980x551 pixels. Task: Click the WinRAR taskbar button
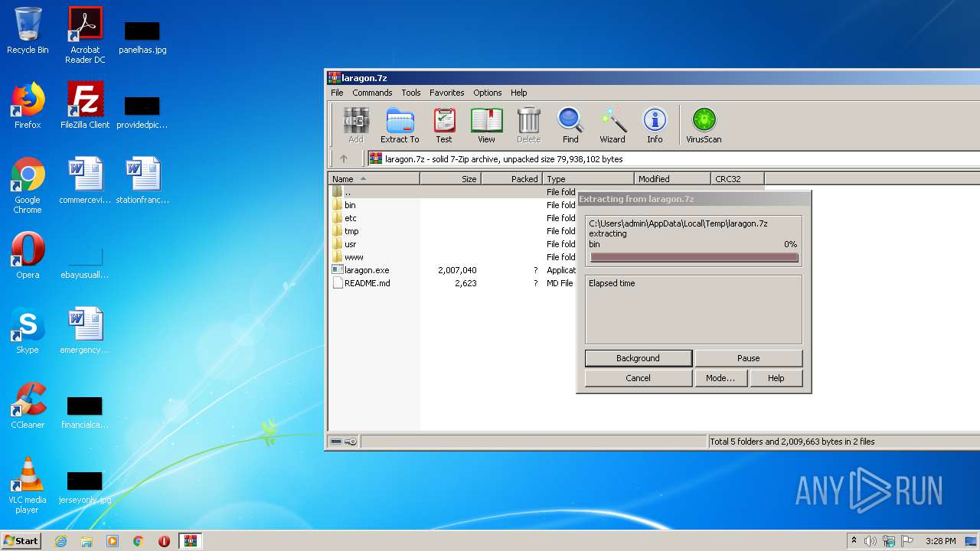[190, 541]
